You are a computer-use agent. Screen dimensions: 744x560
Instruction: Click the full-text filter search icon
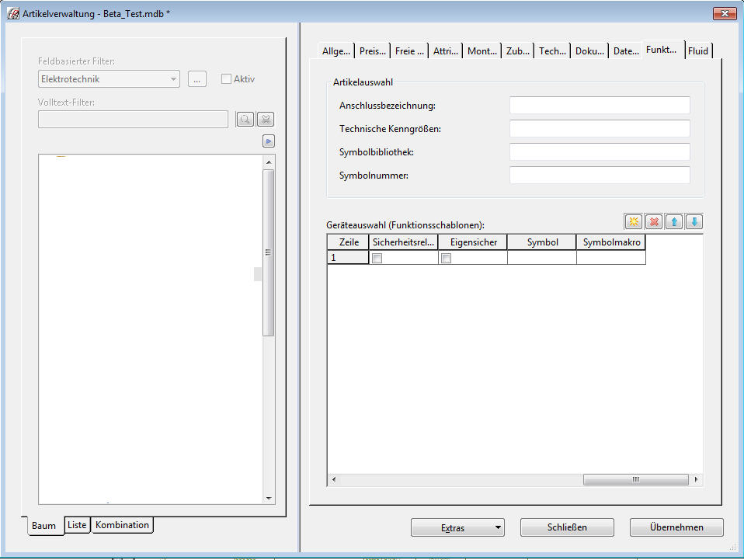pyautogui.click(x=245, y=119)
